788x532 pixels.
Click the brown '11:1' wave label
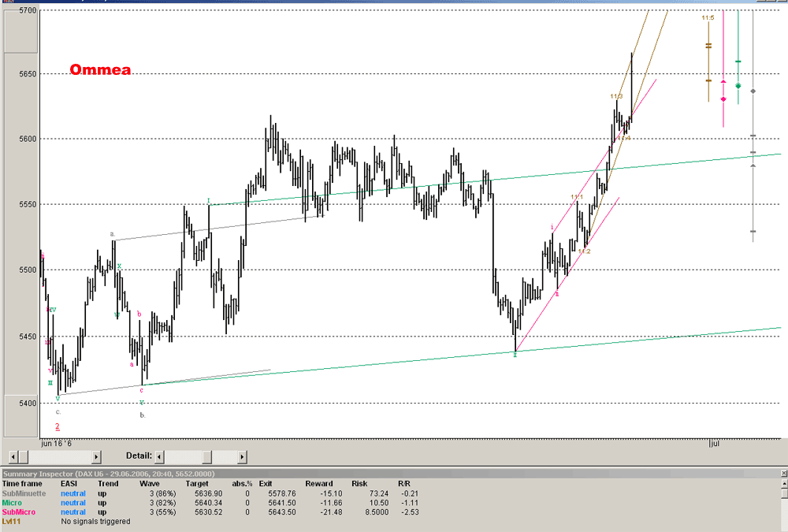coord(577,196)
